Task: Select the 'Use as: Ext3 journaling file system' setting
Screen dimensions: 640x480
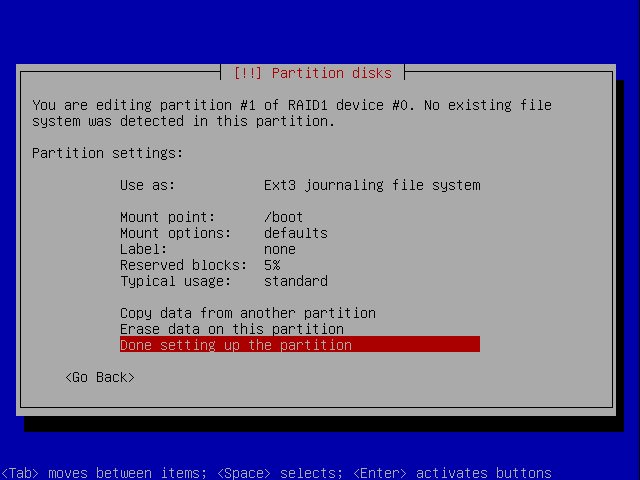Action: coord(300,185)
